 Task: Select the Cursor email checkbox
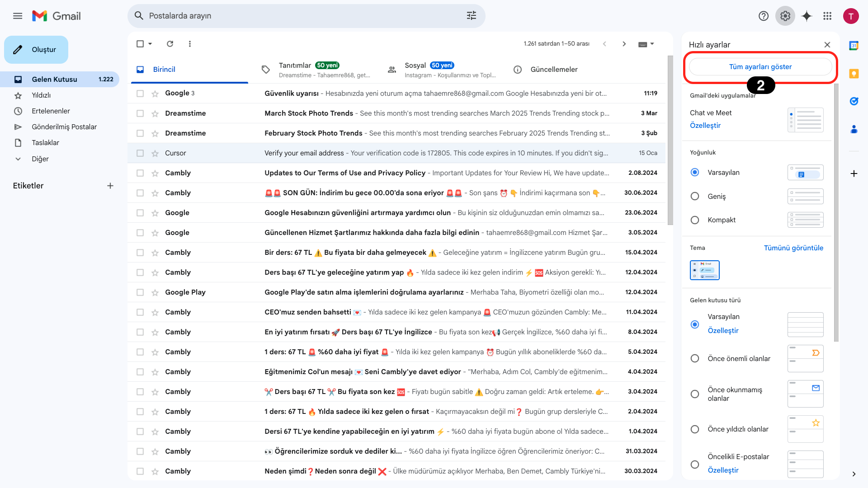click(x=140, y=153)
